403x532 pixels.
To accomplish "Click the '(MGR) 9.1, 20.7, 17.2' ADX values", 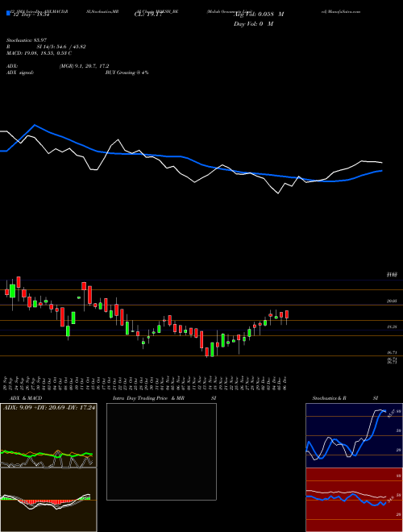I will click(84, 66).
